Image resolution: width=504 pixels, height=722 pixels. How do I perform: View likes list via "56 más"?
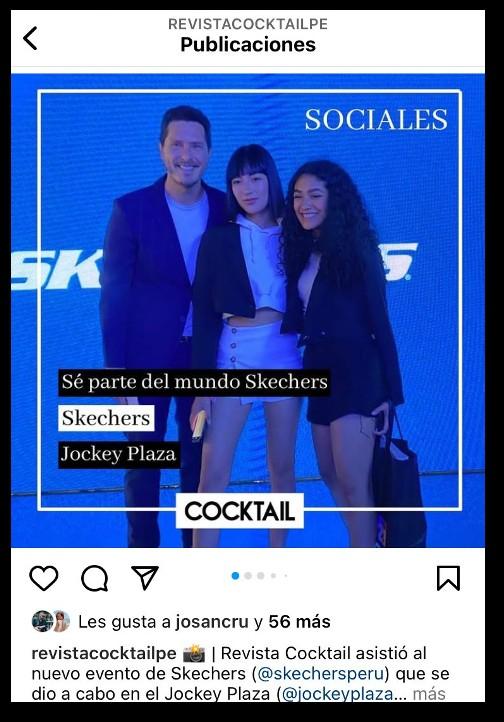[x=299, y=622]
